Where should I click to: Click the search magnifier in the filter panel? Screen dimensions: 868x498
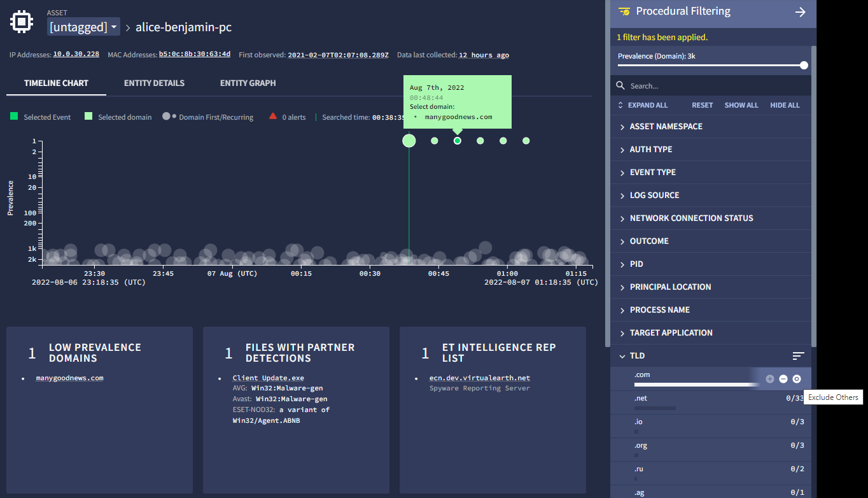(x=619, y=85)
